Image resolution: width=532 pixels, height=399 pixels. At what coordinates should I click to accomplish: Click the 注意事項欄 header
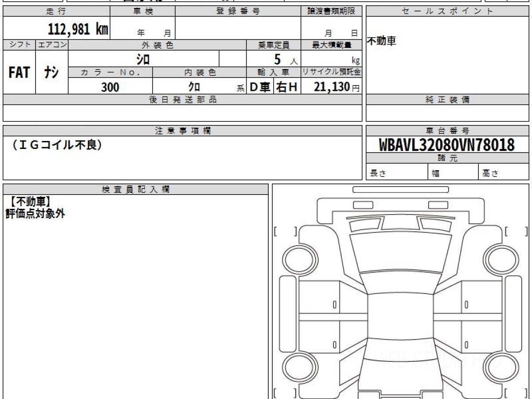coord(182,131)
